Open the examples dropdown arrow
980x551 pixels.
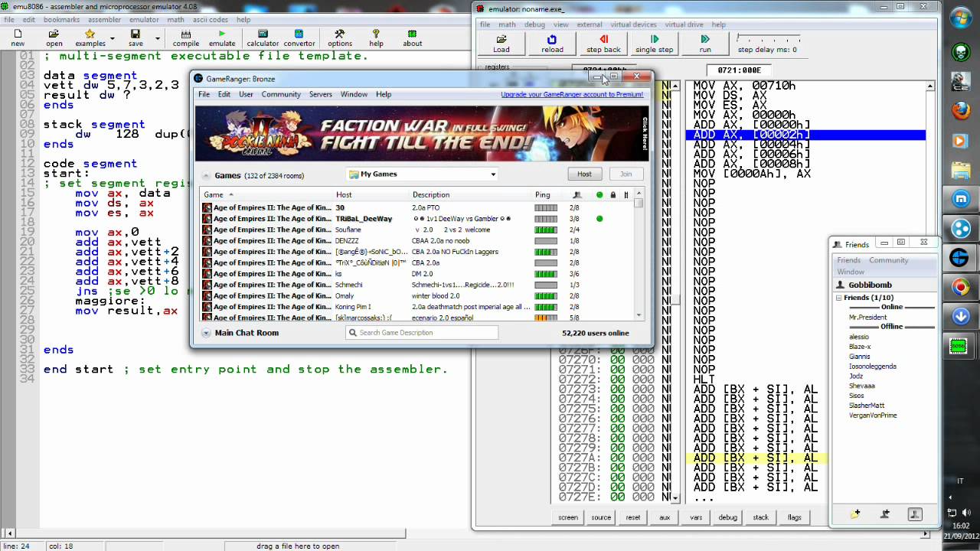click(112, 38)
